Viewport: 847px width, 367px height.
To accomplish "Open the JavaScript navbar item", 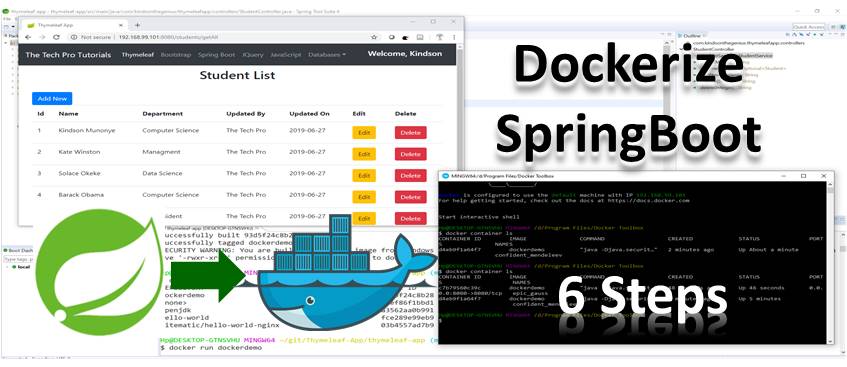I will pos(286,55).
